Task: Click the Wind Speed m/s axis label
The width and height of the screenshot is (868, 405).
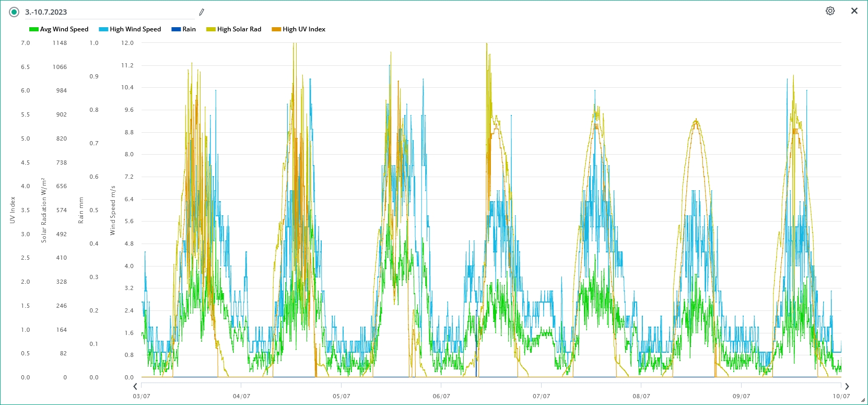Action: click(x=113, y=210)
